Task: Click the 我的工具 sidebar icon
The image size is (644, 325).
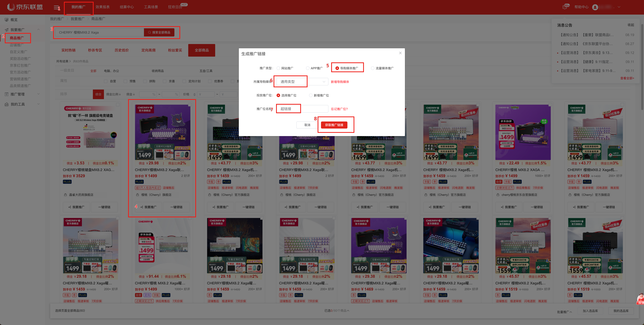Action: coord(7,104)
